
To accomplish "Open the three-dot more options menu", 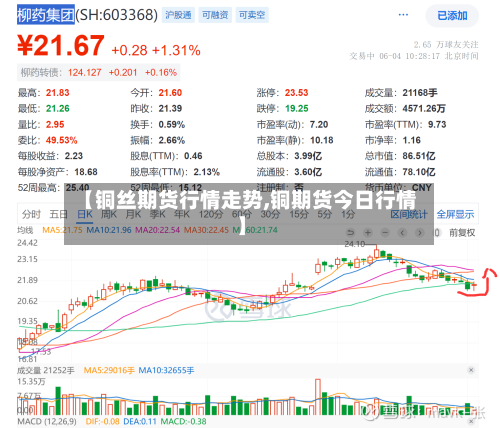I will coord(403,15).
